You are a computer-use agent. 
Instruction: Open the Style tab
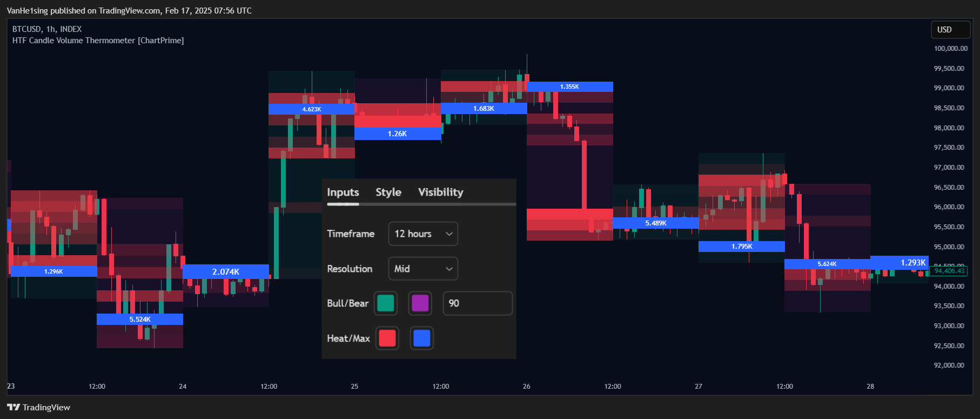click(x=388, y=192)
